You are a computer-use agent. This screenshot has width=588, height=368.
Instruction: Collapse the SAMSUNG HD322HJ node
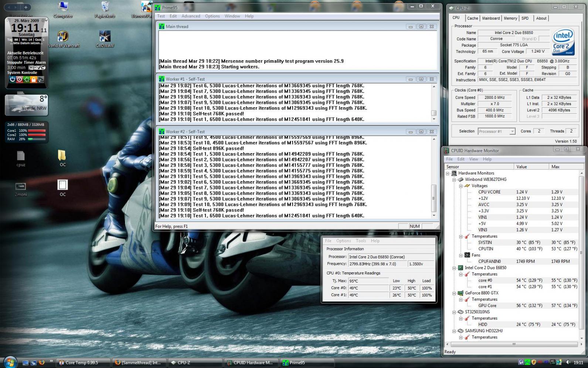point(454,331)
